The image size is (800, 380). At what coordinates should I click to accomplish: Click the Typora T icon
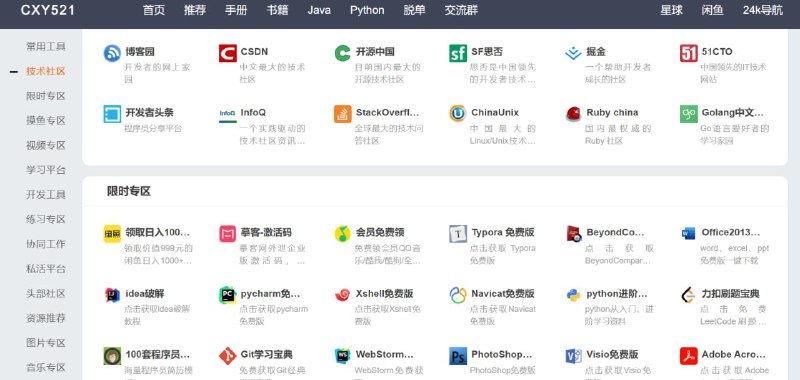pos(458,234)
